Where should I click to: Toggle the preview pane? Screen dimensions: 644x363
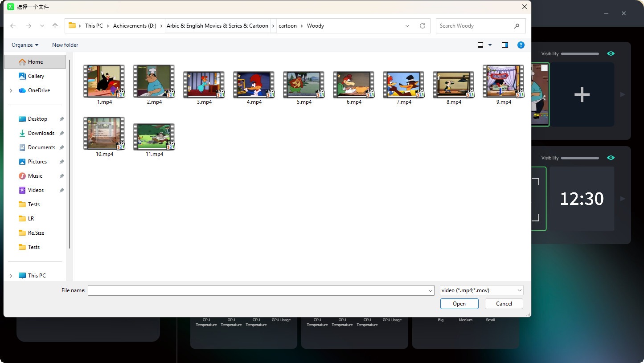(505, 45)
